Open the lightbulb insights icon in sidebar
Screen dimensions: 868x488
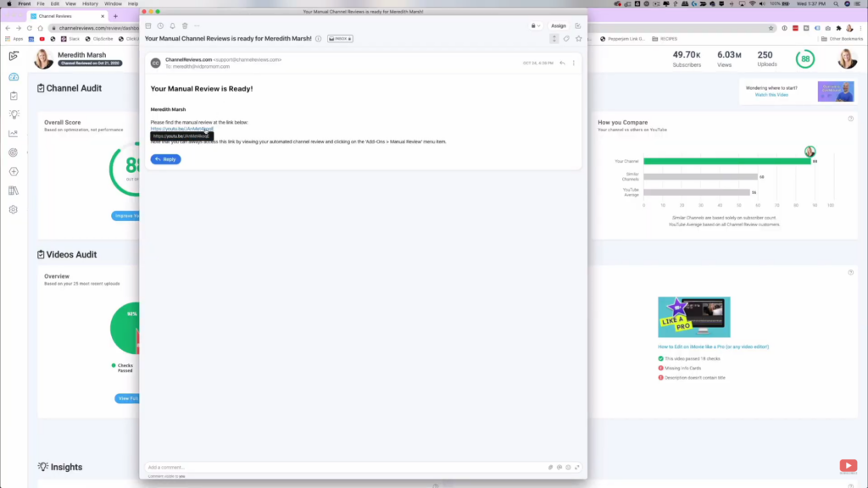(x=14, y=114)
